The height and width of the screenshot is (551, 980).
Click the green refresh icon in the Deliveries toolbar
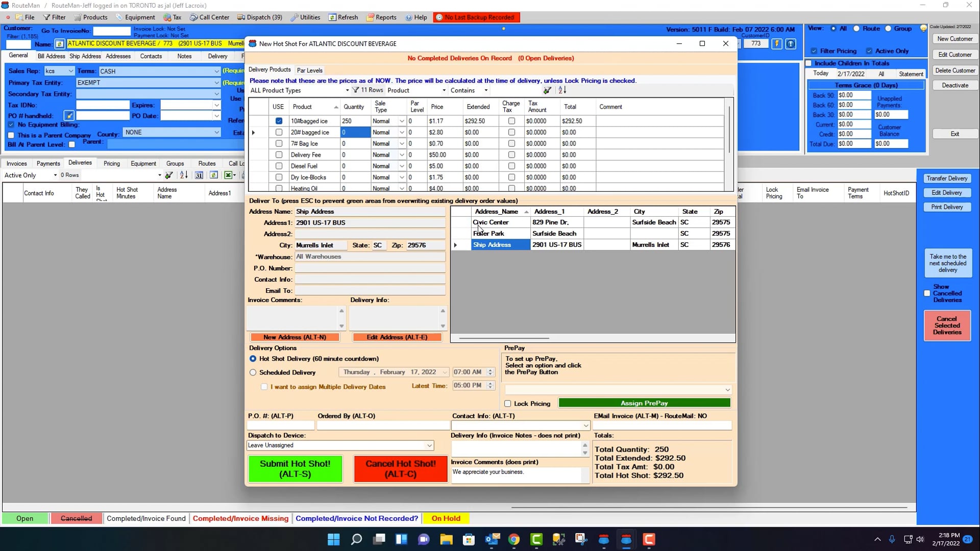click(x=214, y=175)
